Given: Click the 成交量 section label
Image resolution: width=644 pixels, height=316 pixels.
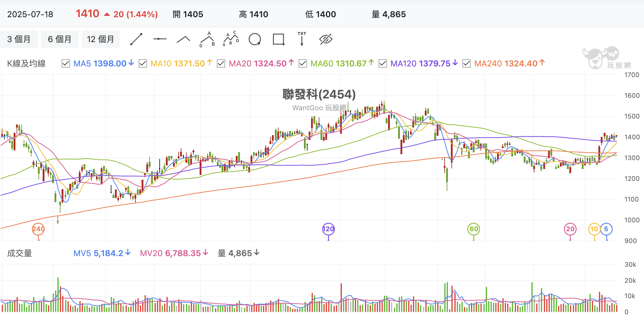Looking at the screenshot, I should tap(20, 253).
